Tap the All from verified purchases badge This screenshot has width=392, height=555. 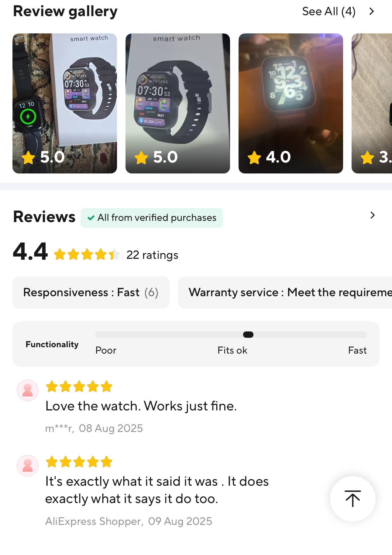click(x=152, y=218)
